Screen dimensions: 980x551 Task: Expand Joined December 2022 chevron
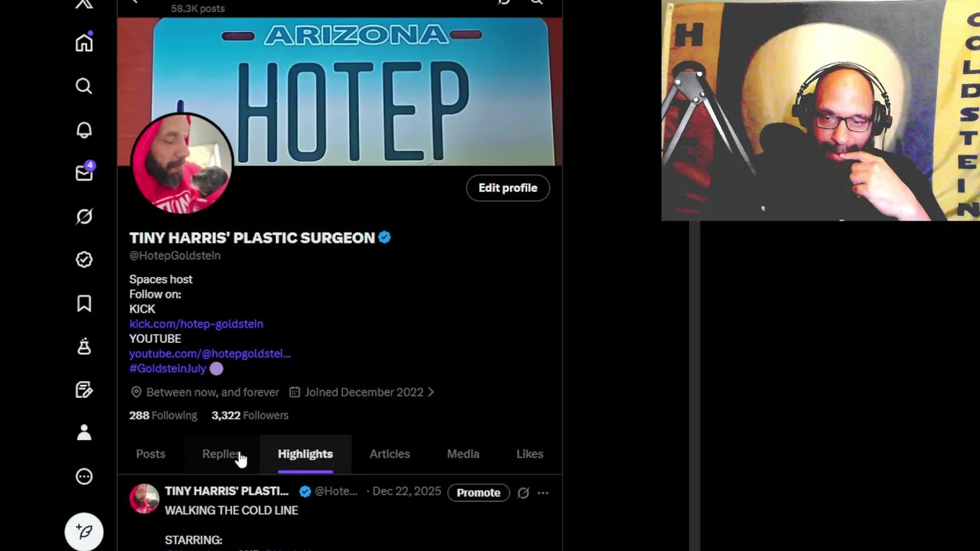click(431, 392)
